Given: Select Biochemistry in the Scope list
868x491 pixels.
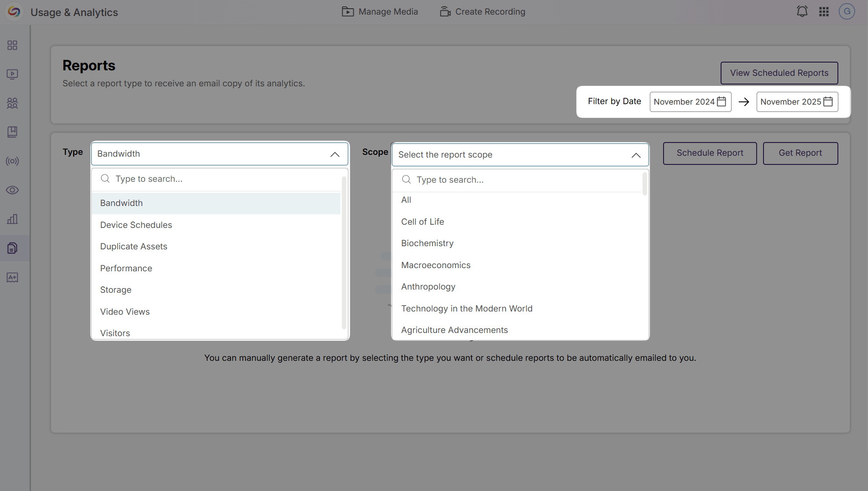Looking at the screenshot, I should pos(427,243).
